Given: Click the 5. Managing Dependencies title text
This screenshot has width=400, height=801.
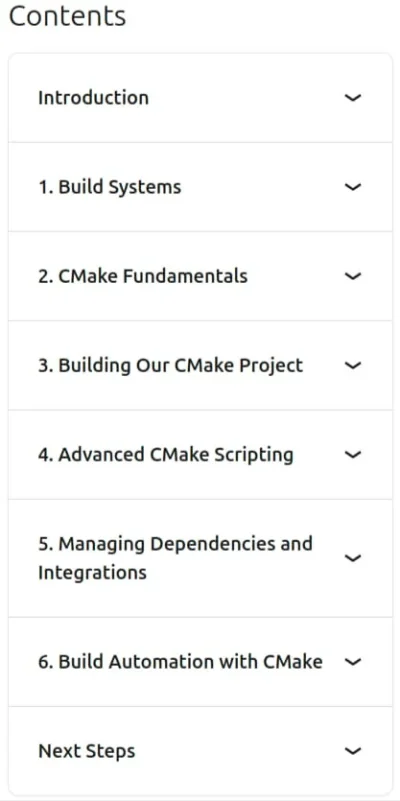Looking at the screenshot, I should click(x=175, y=558).
